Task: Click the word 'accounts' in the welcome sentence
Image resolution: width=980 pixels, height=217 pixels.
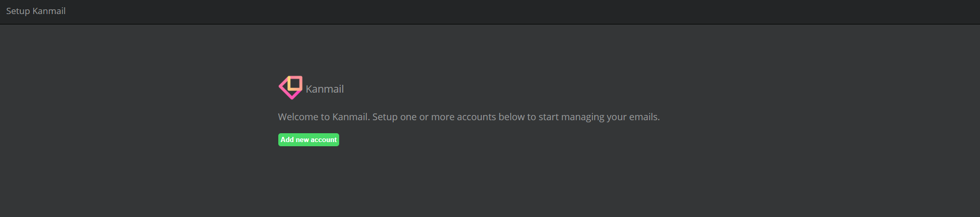Action: tap(476, 117)
